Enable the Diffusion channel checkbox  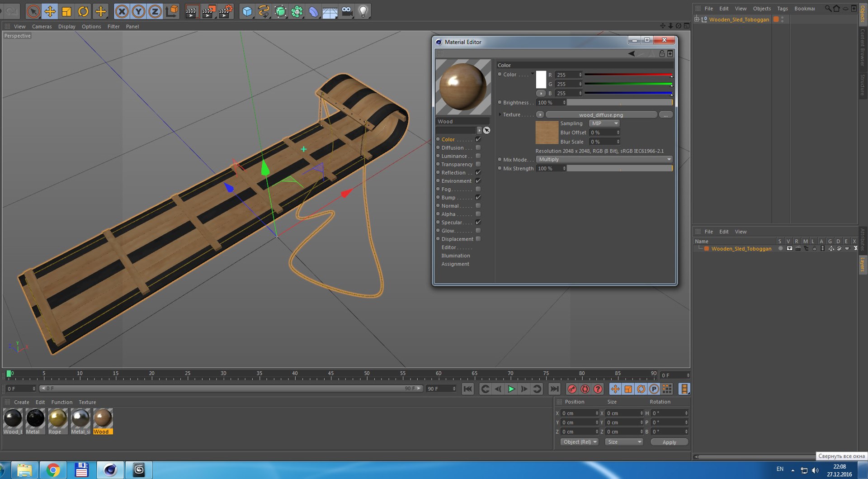coord(478,147)
